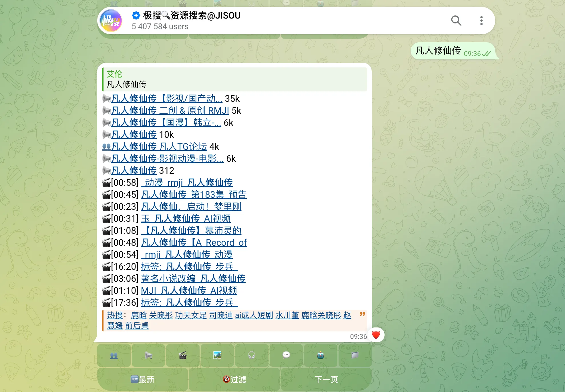Click the 过滤 filter button
This screenshot has height=392, width=565.
point(234,379)
